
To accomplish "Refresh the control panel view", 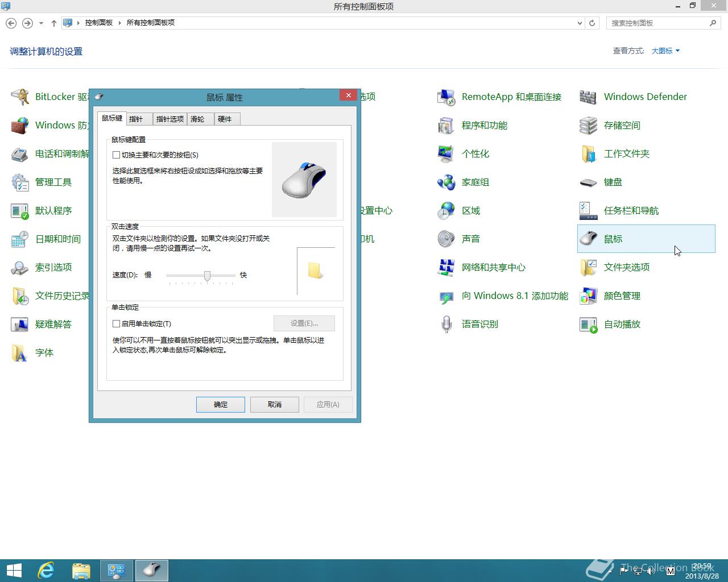I will pos(592,23).
